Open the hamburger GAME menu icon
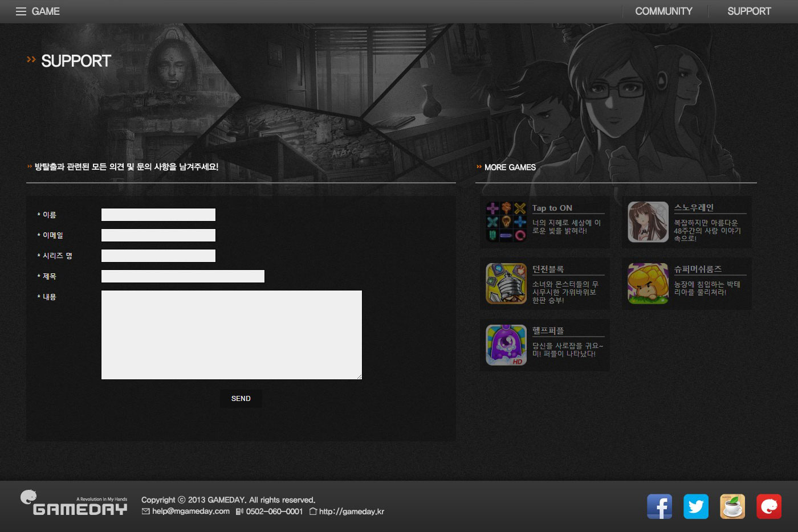The height and width of the screenshot is (532, 798). pyautogui.click(x=21, y=11)
